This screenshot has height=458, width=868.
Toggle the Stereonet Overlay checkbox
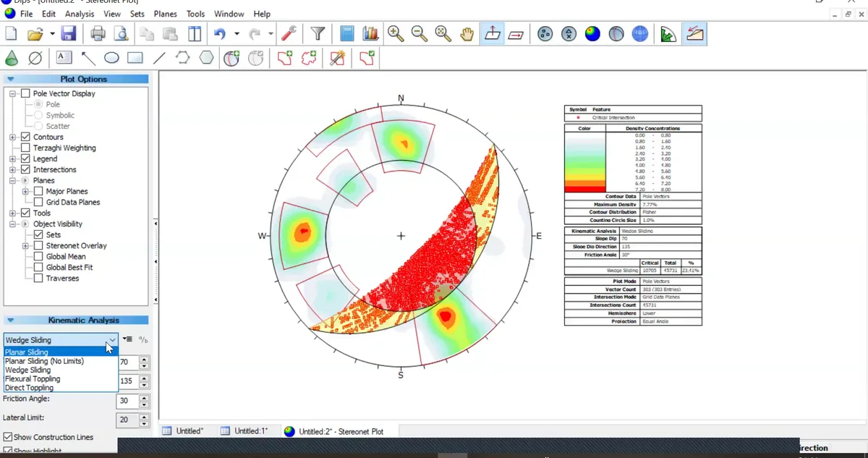(x=39, y=245)
